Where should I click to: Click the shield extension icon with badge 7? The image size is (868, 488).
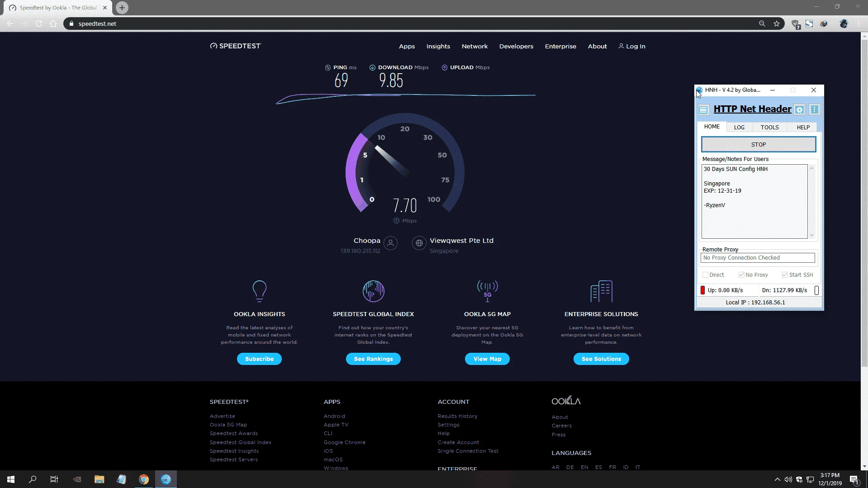point(795,24)
